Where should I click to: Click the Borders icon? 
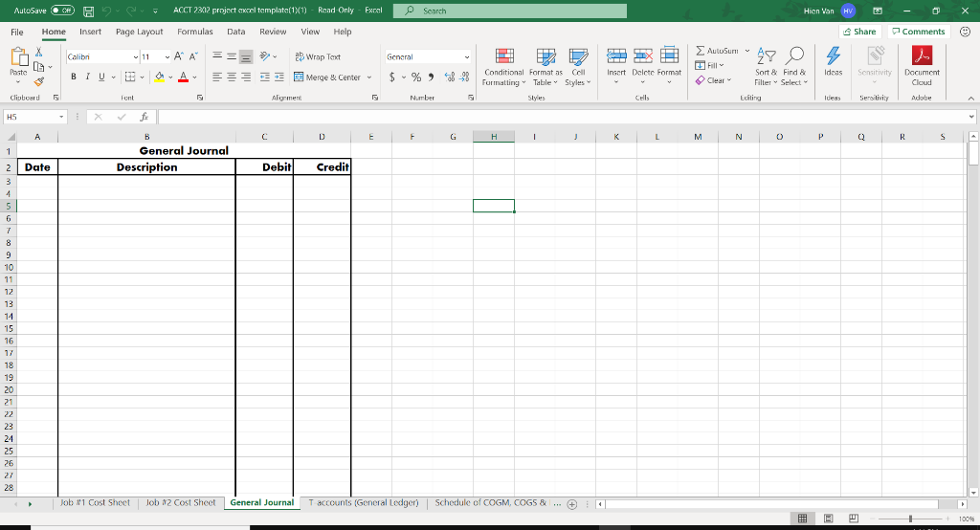pyautogui.click(x=129, y=77)
